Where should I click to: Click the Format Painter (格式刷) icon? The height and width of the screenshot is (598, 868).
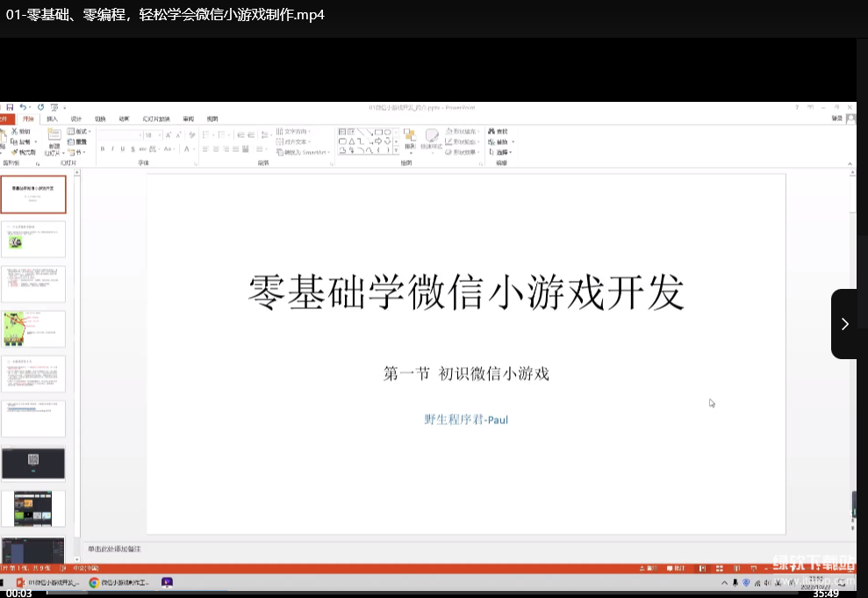coord(14,152)
